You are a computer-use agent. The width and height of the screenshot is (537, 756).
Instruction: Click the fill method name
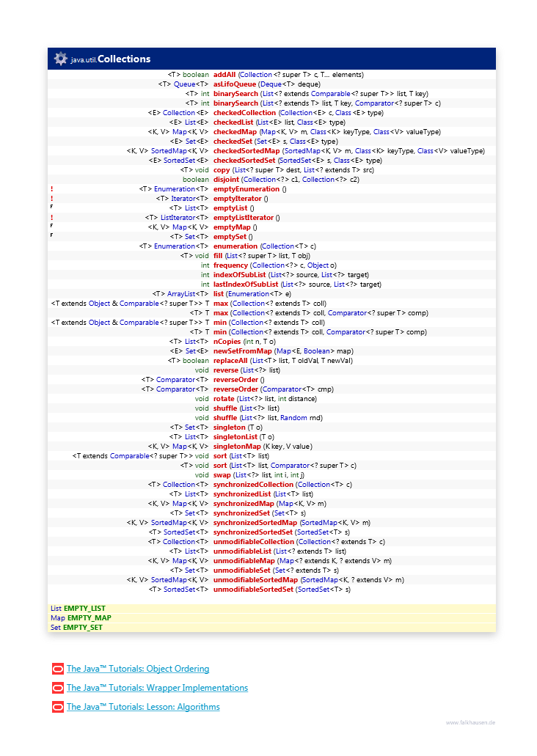point(218,255)
